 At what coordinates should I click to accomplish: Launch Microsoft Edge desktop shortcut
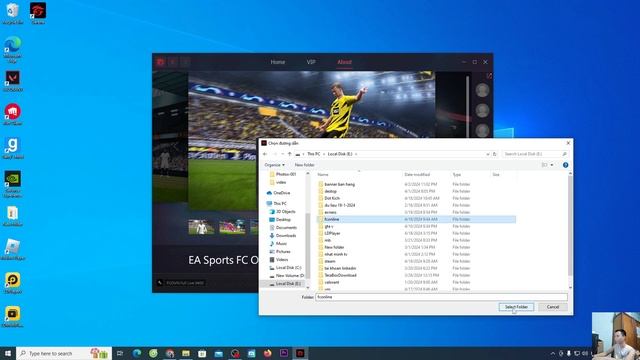[13, 49]
